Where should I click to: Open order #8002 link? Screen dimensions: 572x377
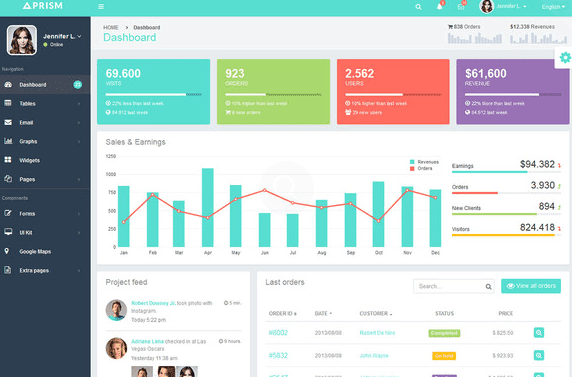tap(278, 333)
